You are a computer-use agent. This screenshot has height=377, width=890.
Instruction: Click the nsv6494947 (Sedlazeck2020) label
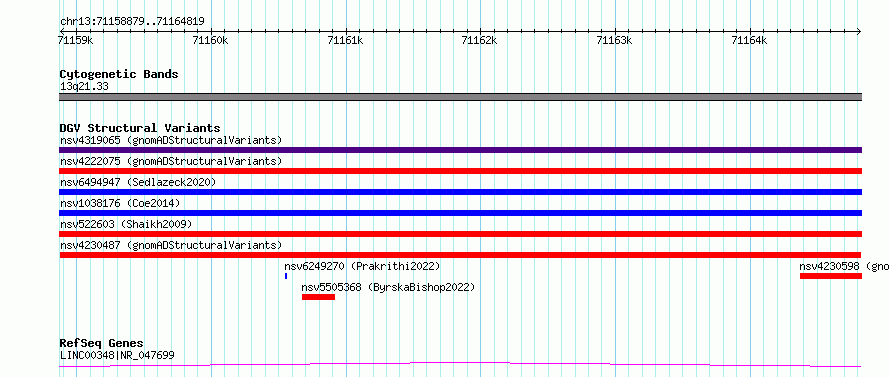point(138,182)
